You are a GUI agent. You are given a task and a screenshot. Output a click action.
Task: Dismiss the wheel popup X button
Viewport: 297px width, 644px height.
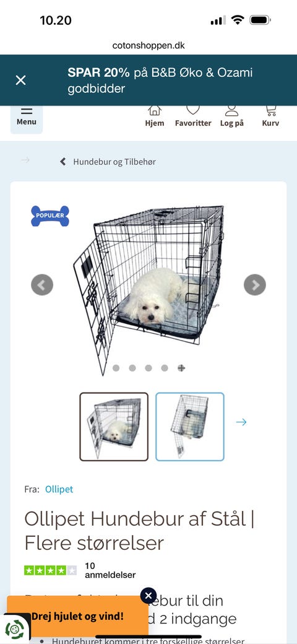tap(148, 596)
